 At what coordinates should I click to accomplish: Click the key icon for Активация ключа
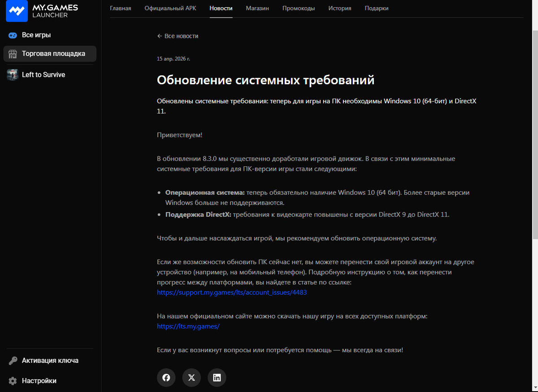13,361
